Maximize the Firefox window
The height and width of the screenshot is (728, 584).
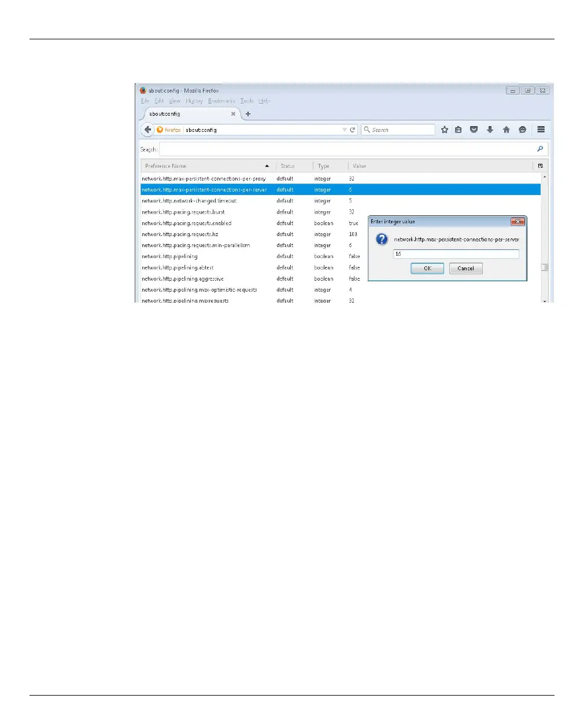(x=527, y=90)
